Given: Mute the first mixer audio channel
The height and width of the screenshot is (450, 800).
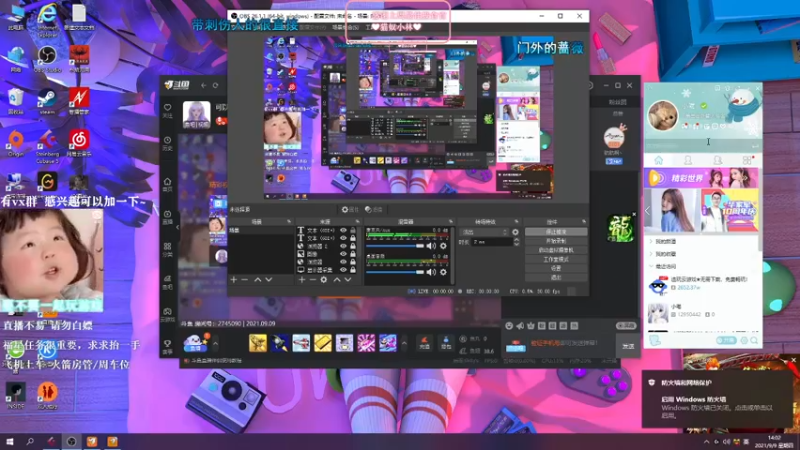Looking at the screenshot, I should (x=432, y=246).
